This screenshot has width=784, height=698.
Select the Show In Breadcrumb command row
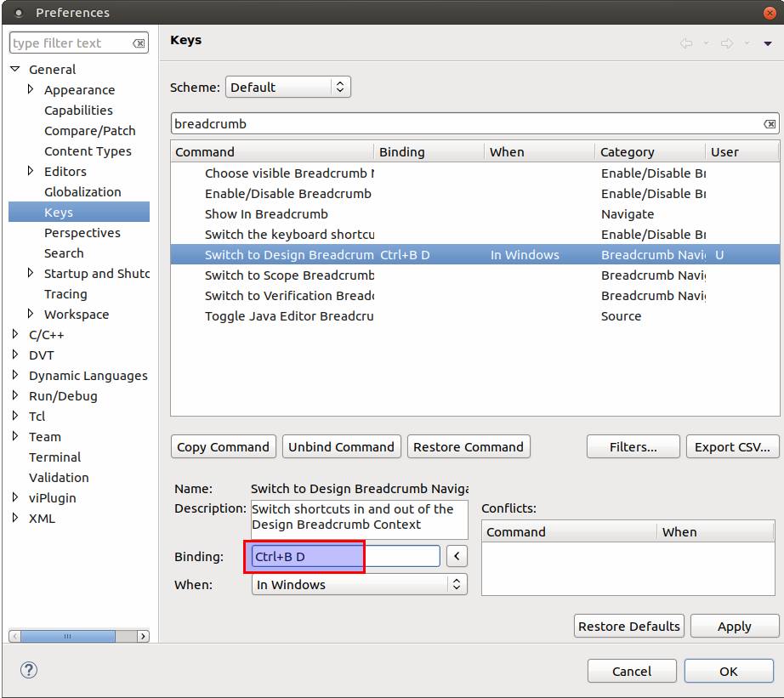[x=266, y=214]
